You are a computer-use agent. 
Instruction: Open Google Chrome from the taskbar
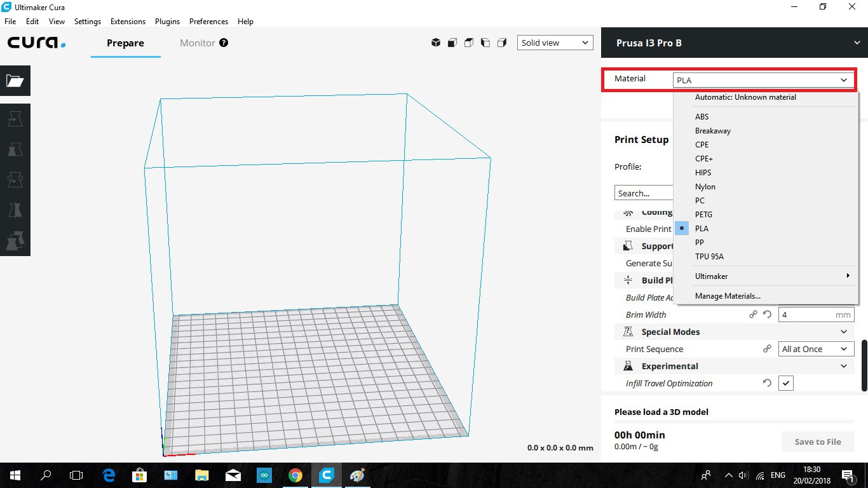[x=295, y=475]
